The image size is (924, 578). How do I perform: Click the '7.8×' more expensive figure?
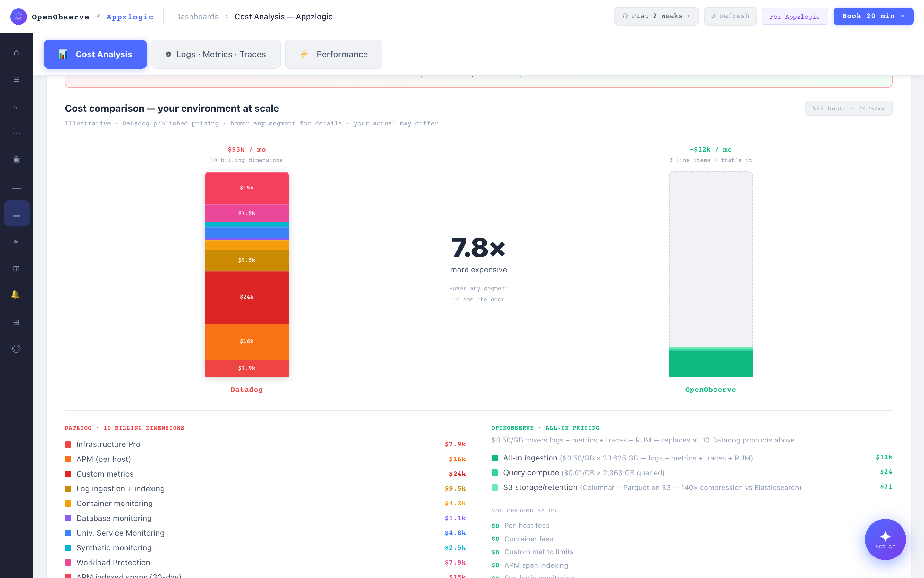[x=478, y=248]
